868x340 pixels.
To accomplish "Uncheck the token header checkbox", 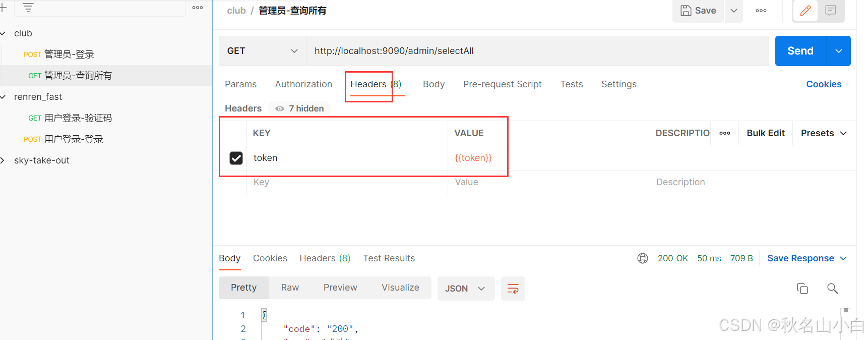I will [x=236, y=158].
